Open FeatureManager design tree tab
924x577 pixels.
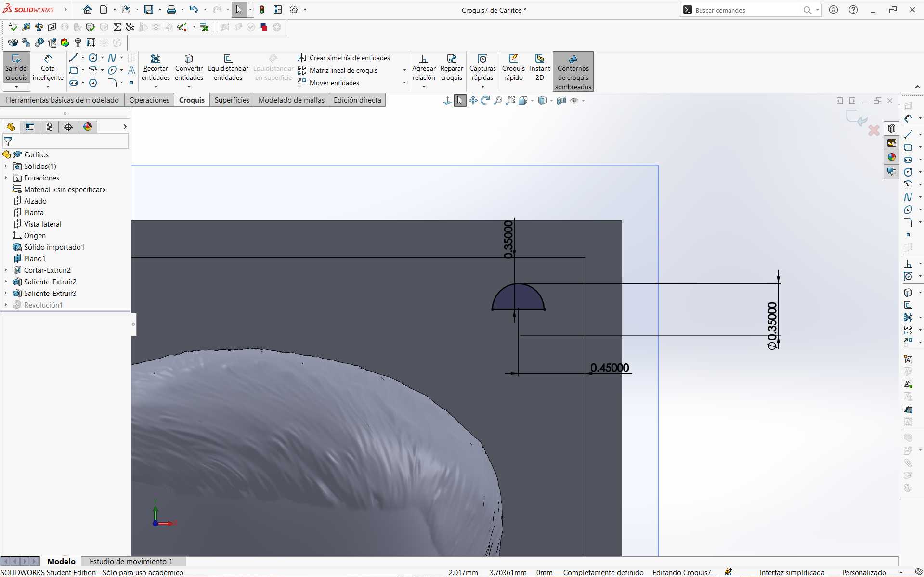[11, 127]
